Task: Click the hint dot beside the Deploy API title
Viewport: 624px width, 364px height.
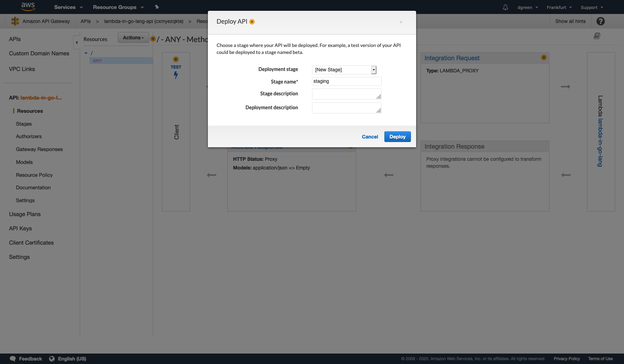Action: click(x=252, y=22)
